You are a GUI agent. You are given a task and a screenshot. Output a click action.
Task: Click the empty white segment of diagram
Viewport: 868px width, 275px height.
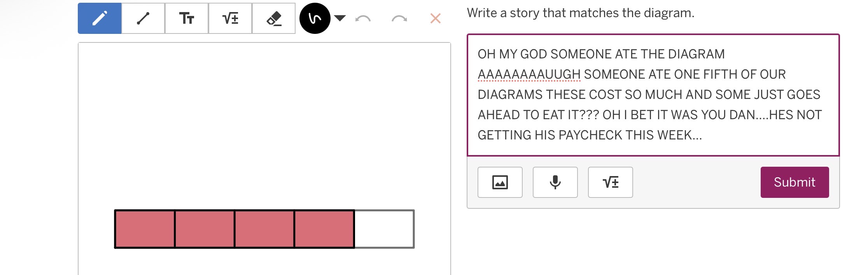[384, 229]
